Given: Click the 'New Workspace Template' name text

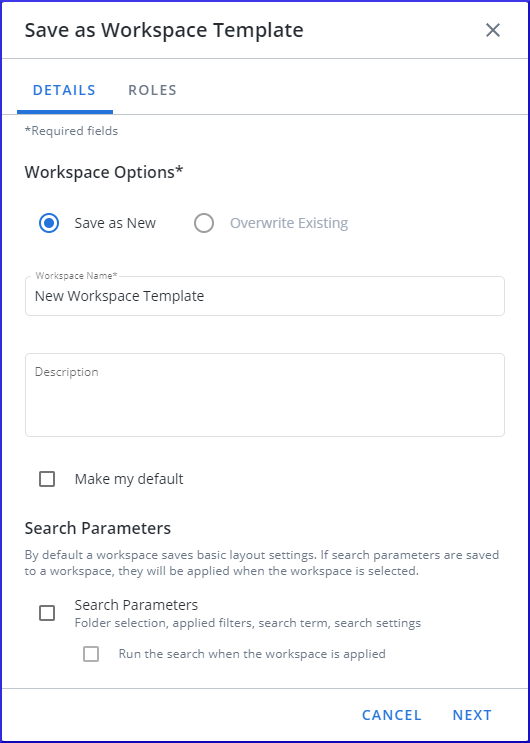Looking at the screenshot, I should point(119,296).
